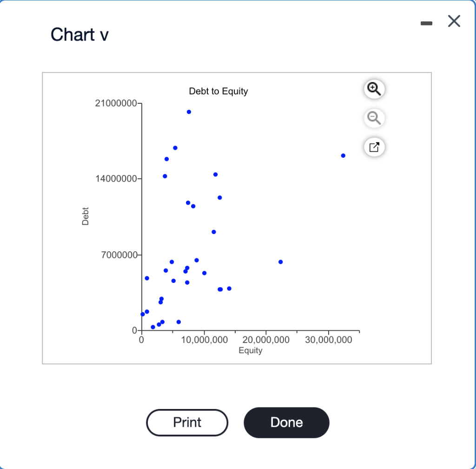Click the highest data point on the scatter plot
Image resolution: width=476 pixels, height=469 pixels.
click(x=188, y=112)
